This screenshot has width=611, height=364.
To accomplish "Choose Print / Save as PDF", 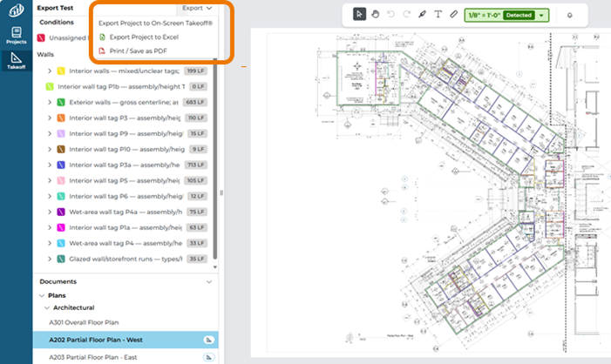I will pos(138,51).
